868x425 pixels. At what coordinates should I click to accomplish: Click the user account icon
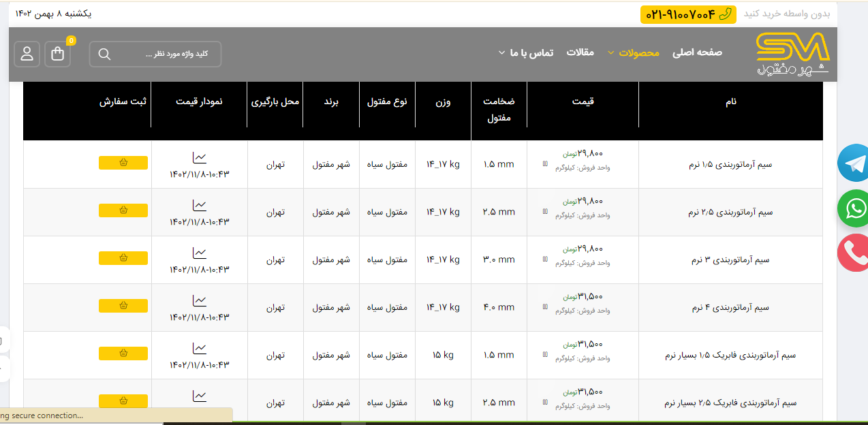tap(27, 54)
